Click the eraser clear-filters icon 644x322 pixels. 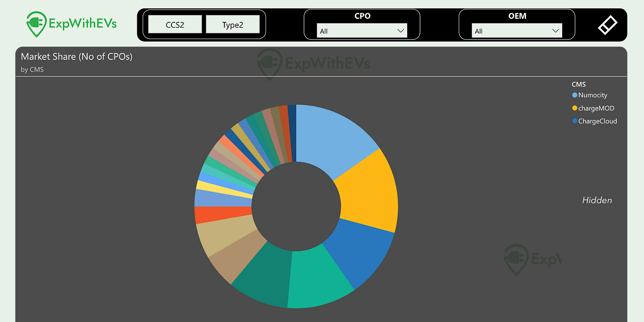point(608,25)
